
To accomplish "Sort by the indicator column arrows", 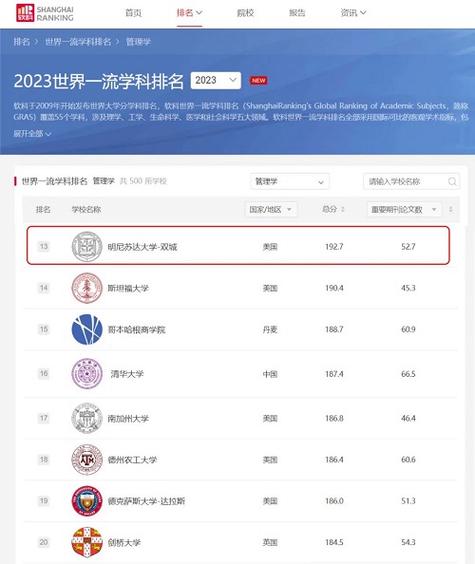I will coord(451,209).
